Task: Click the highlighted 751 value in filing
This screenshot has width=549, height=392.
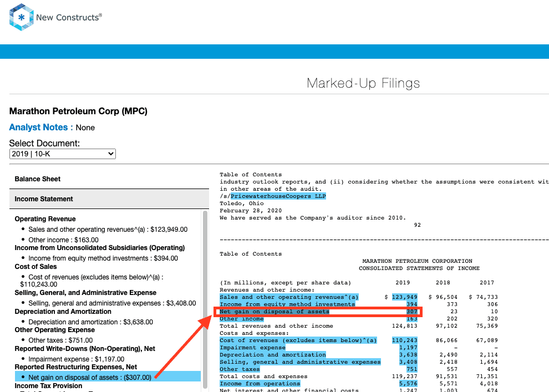Action: [411, 369]
